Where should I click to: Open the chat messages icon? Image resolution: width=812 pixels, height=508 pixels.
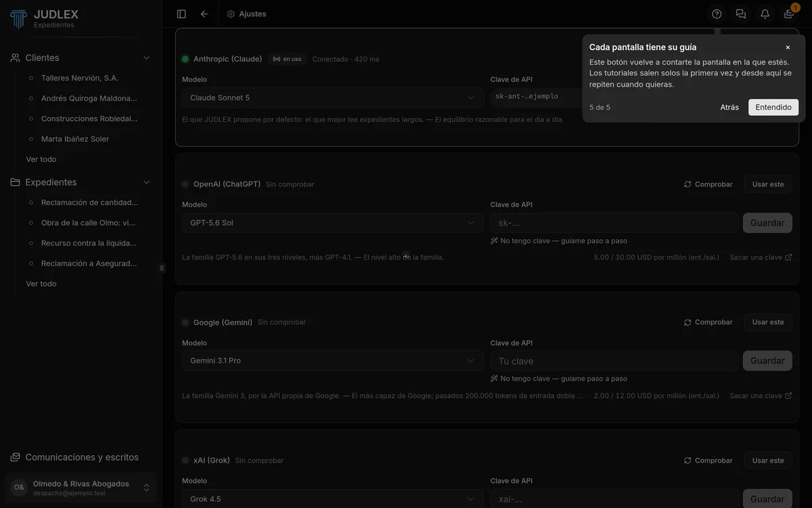[x=741, y=14]
